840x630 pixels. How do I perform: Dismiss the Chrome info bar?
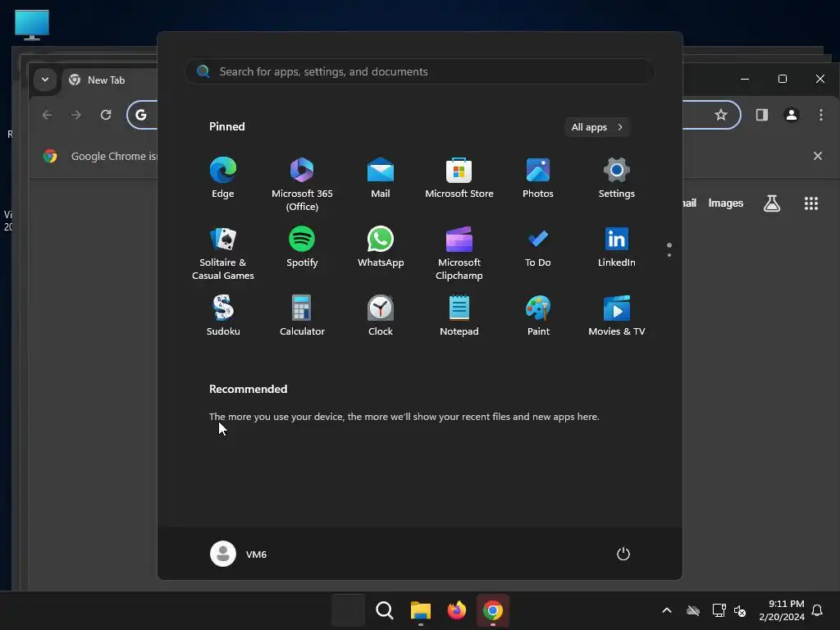(818, 156)
